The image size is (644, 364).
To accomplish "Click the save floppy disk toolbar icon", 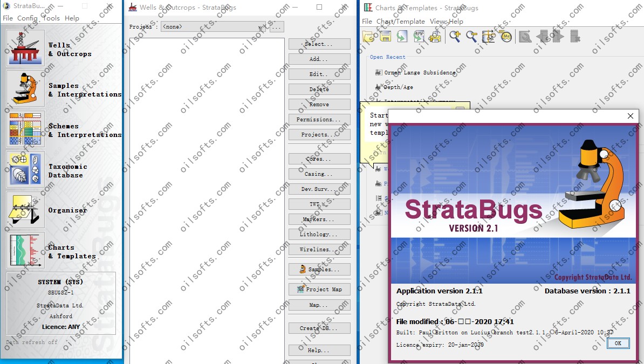I will pos(385,37).
